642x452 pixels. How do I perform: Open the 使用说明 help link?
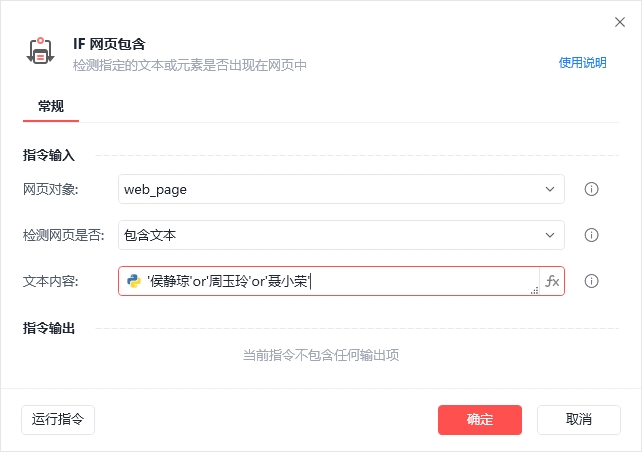(582, 63)
